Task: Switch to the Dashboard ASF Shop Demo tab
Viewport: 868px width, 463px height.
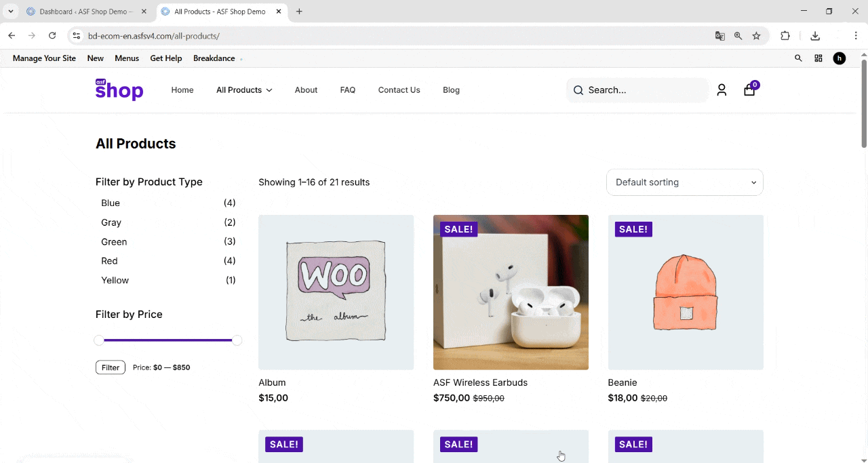Action: 85,12
